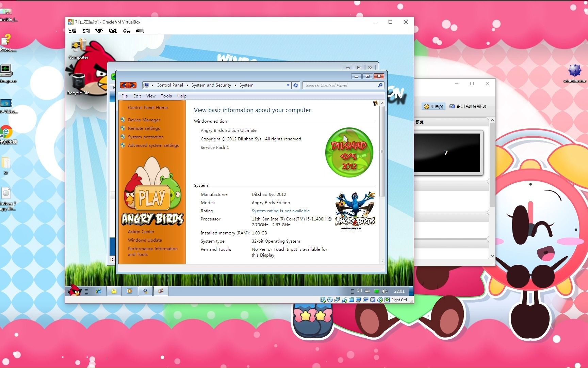Open Action Center link
The height and width of the screenshot is (368, 588).
click(141, 232)
